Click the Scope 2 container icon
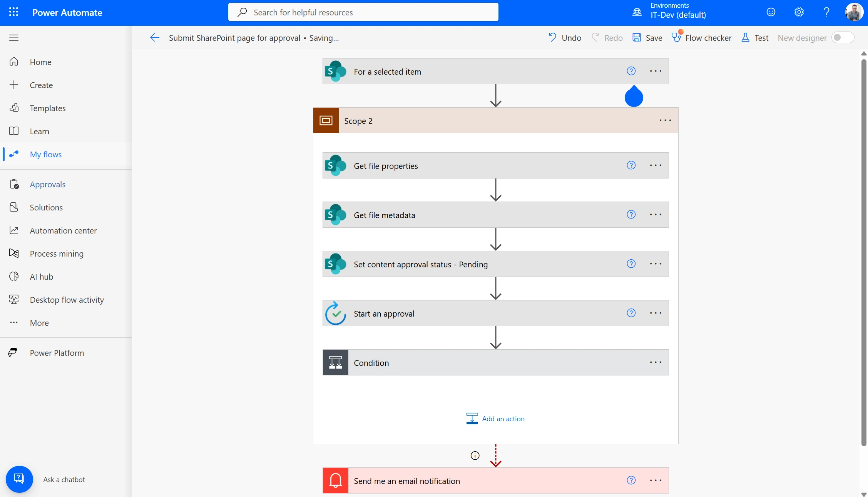This screenshot has width=868, height=497. [326, 120]
